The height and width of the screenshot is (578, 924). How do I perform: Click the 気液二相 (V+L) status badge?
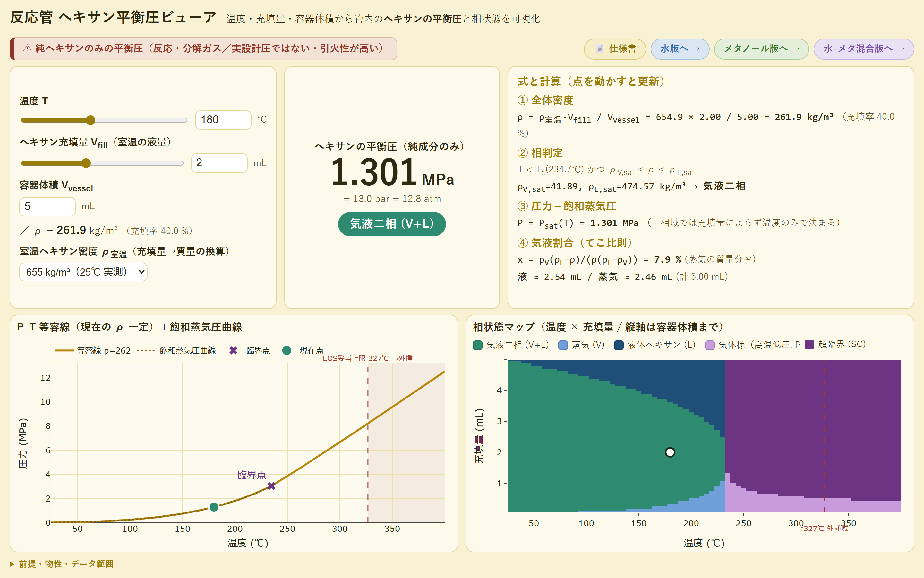[x=392, y=224]
